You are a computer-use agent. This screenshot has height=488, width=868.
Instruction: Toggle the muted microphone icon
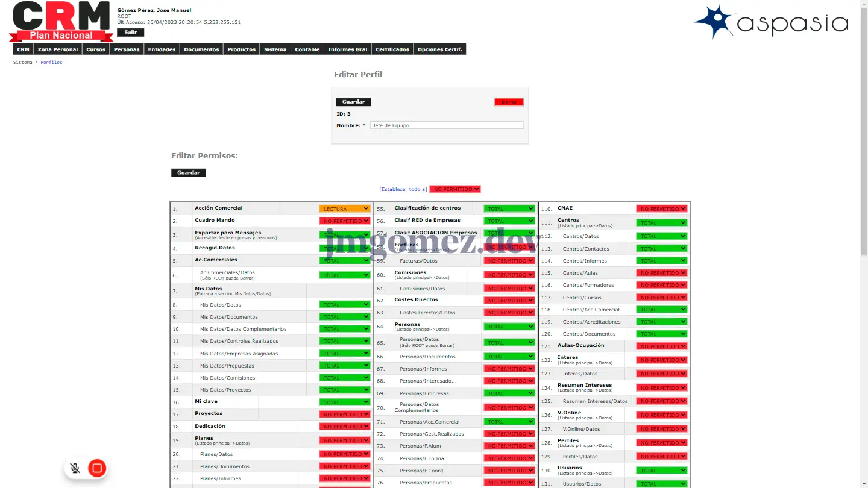click(75, 468)
